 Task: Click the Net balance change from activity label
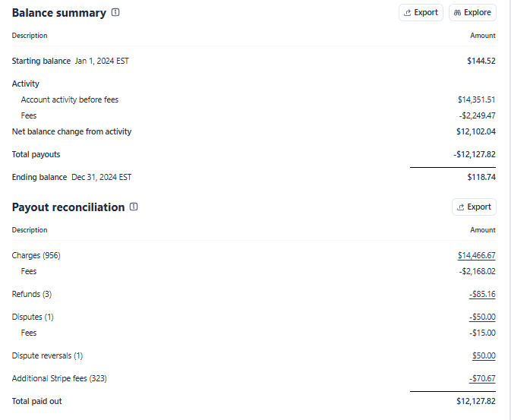[71, 131]
